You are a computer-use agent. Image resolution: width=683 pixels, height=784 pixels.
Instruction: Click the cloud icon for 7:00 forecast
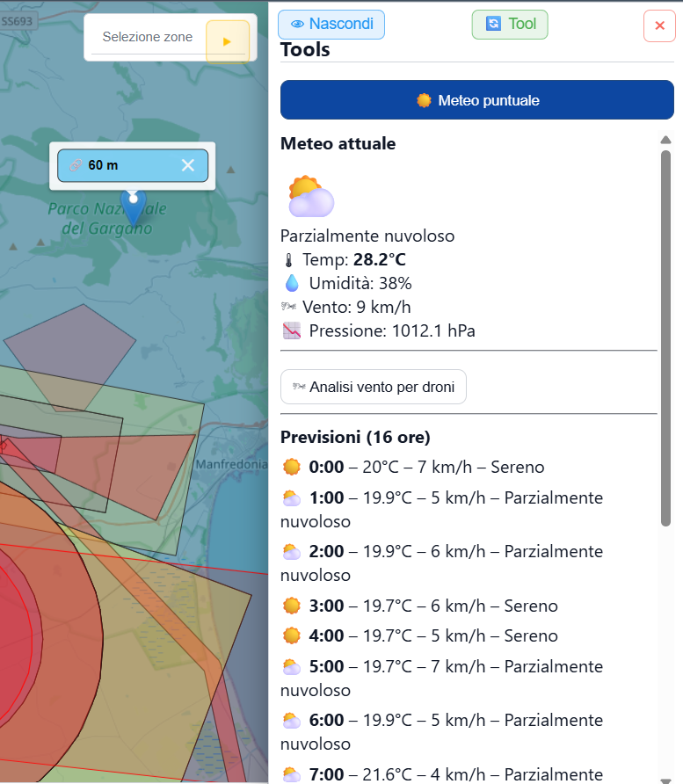292,774
